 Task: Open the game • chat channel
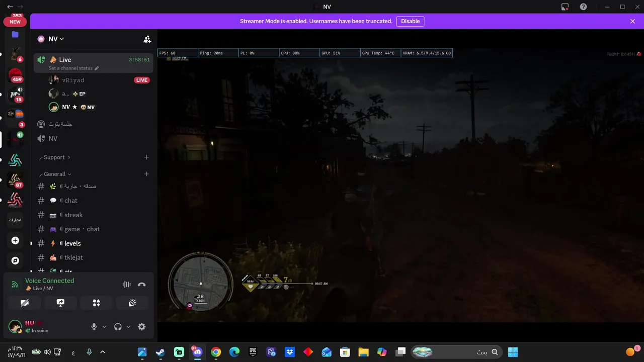click(94, 229)
